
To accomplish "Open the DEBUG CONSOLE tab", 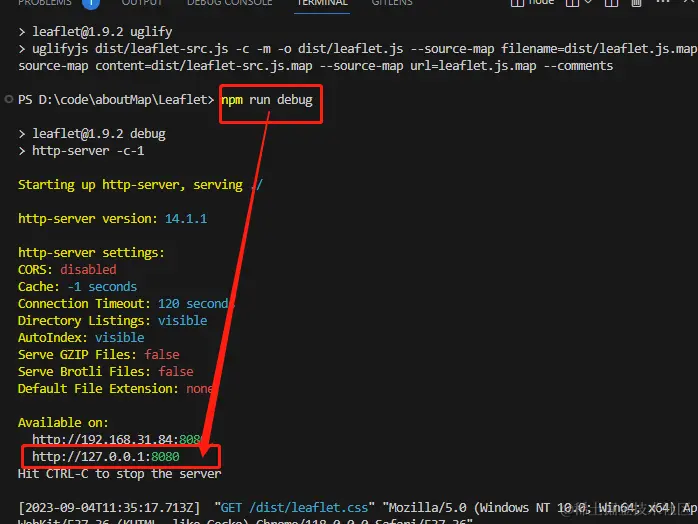I will pyautogui.click(x=230, y=3).
